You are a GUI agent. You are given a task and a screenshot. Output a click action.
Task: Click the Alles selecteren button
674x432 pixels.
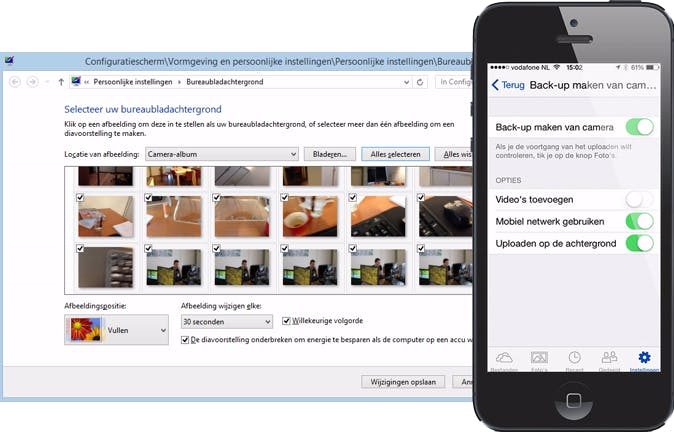pos(395,154)
